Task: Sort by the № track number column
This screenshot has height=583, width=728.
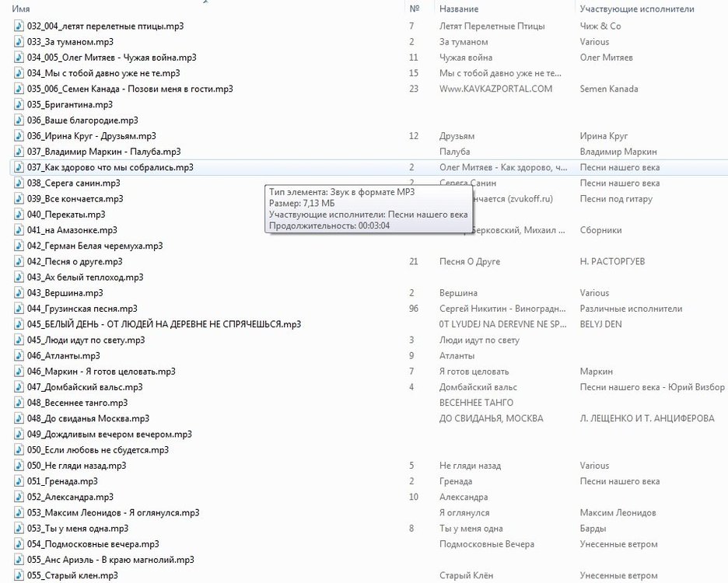Action: [x=415, y=9]
